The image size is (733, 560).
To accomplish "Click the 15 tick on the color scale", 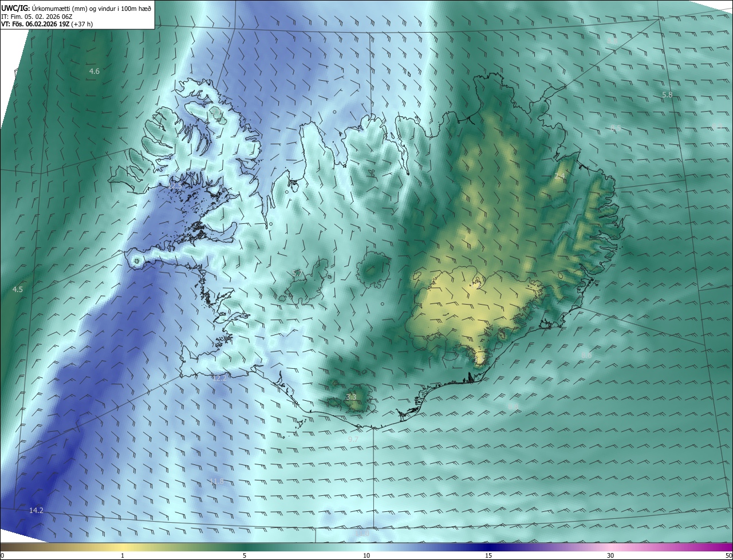I will point(488,555).
